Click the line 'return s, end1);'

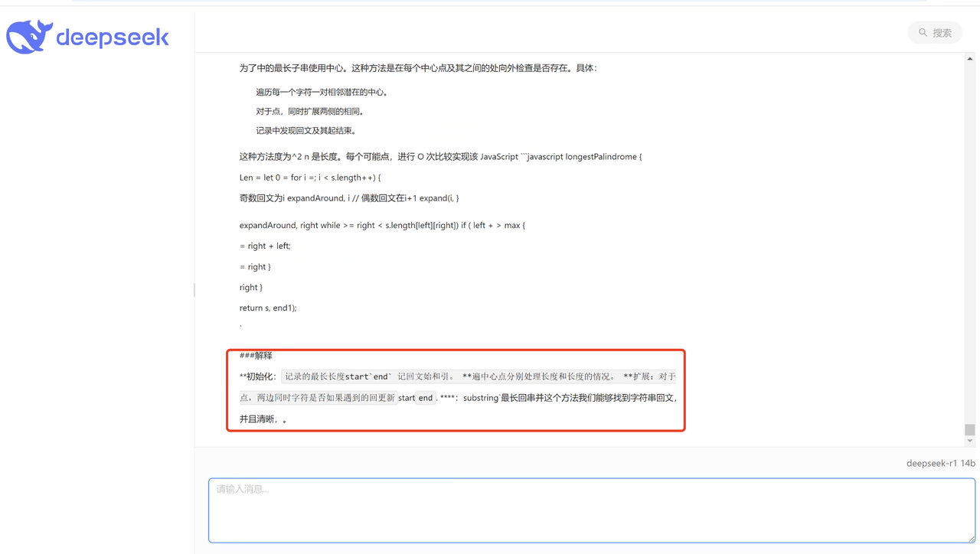pos(268,308)
